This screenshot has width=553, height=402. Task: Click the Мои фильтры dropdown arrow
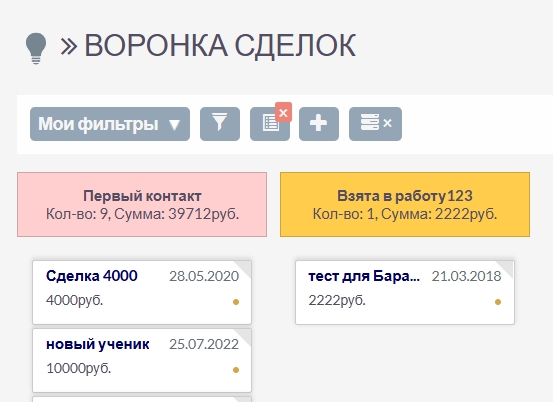pyautogui.click(x=174, y=124)
